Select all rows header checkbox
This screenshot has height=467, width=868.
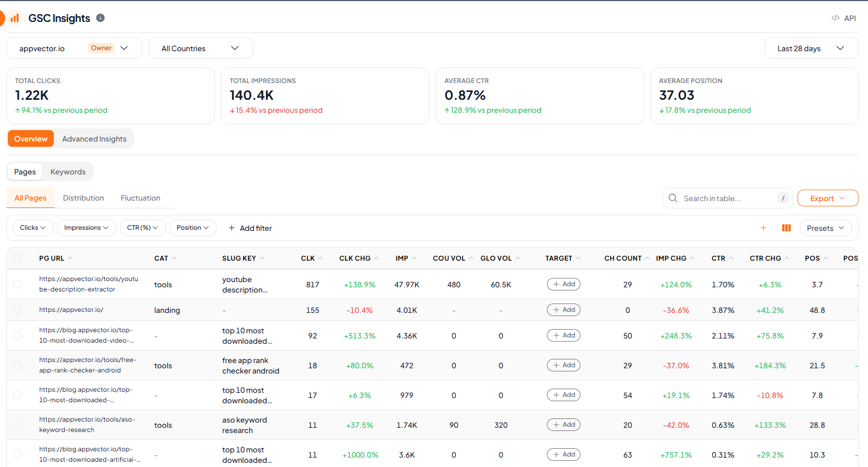coord(17,258)
